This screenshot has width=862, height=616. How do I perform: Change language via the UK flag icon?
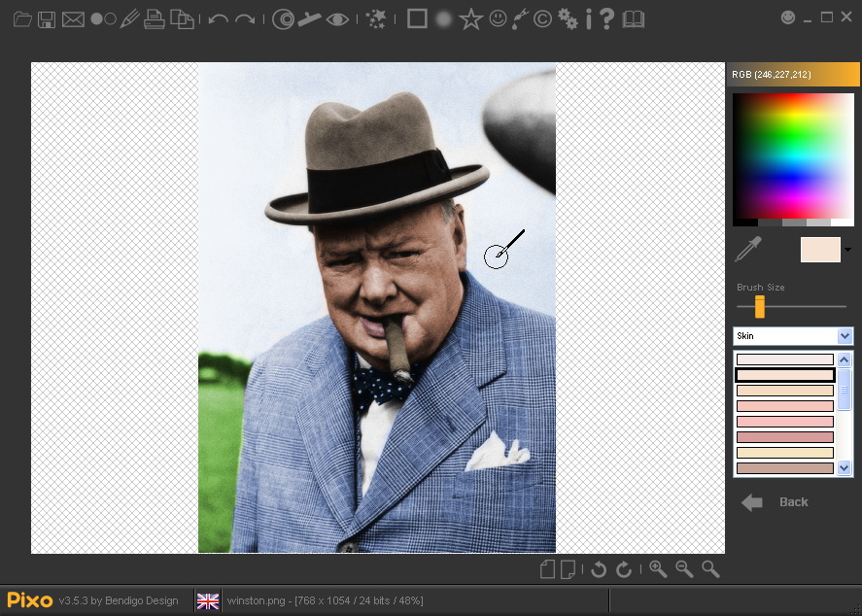tap(208, 601)
